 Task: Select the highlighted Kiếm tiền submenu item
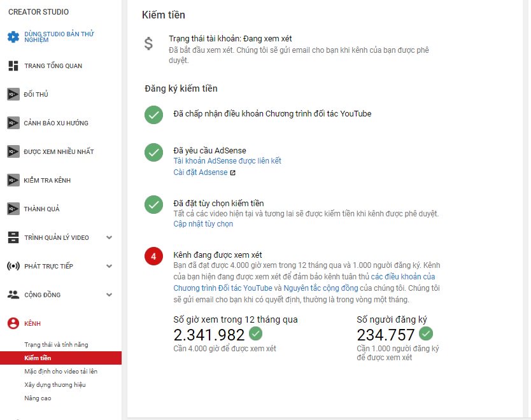pos(60,358)
